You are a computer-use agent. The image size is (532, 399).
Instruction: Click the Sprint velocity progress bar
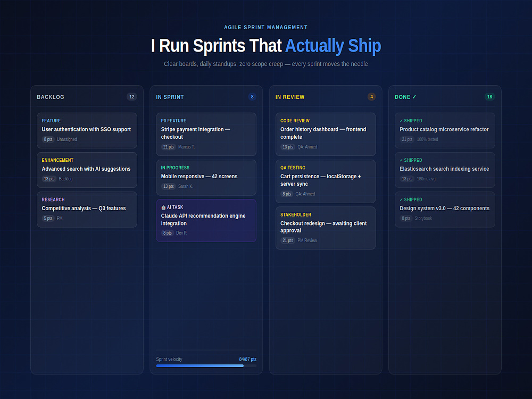206,366
